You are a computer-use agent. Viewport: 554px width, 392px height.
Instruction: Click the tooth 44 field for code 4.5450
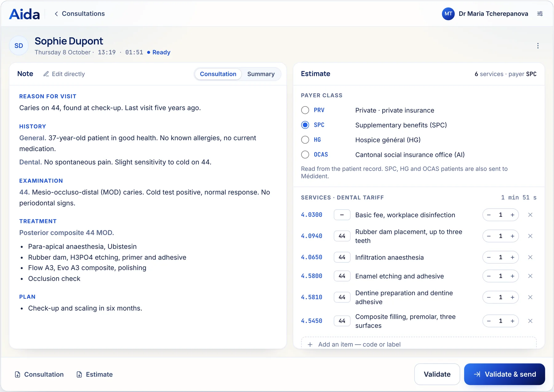point(342,321)
